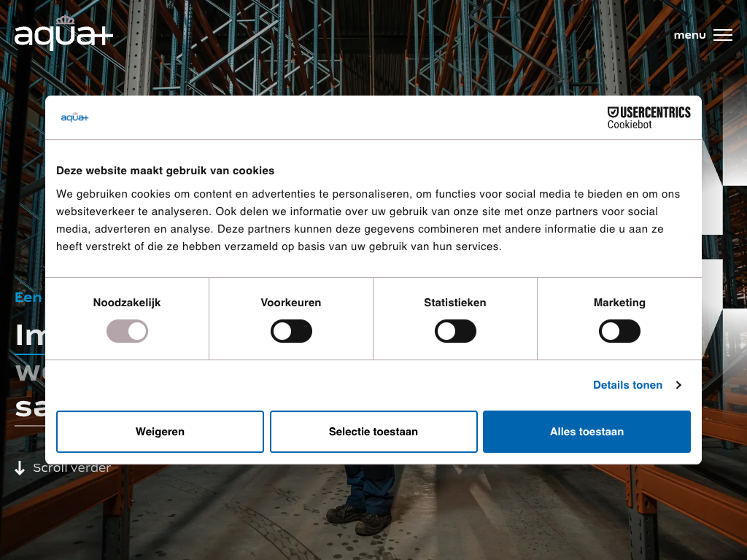The width and height of the screenshot is (747, 560).
Task: Open the Details tonen link
Action: click(627, 385)
